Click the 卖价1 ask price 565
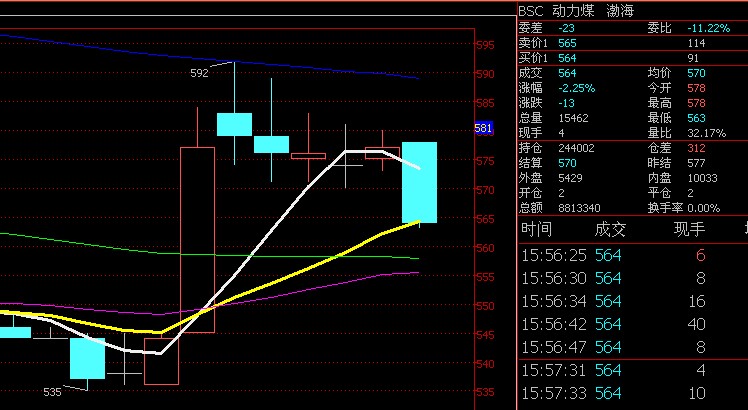Screen dimensions: 748x410 pos(567,43)
